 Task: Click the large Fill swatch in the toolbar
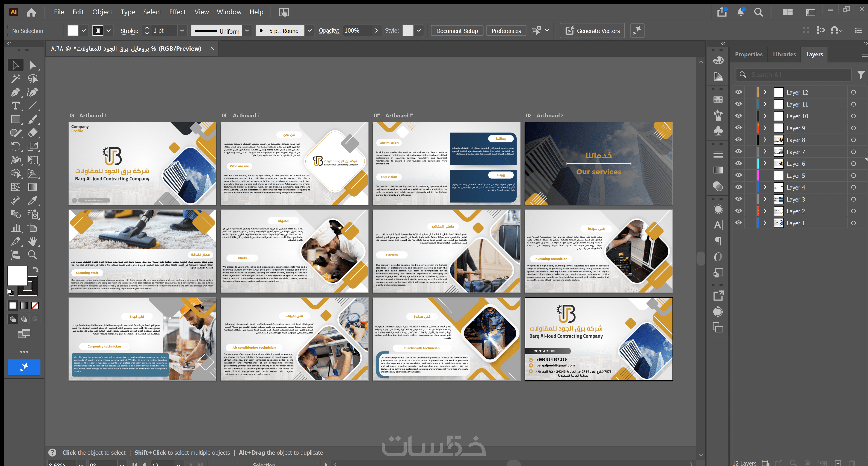[x=18, y=276]
